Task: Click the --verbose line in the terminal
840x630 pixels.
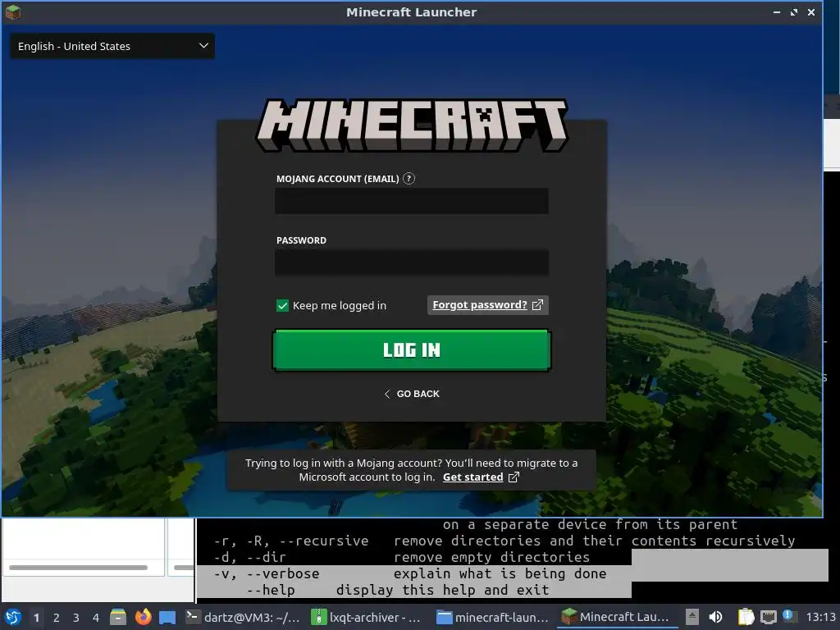Action: pos(410,573)
